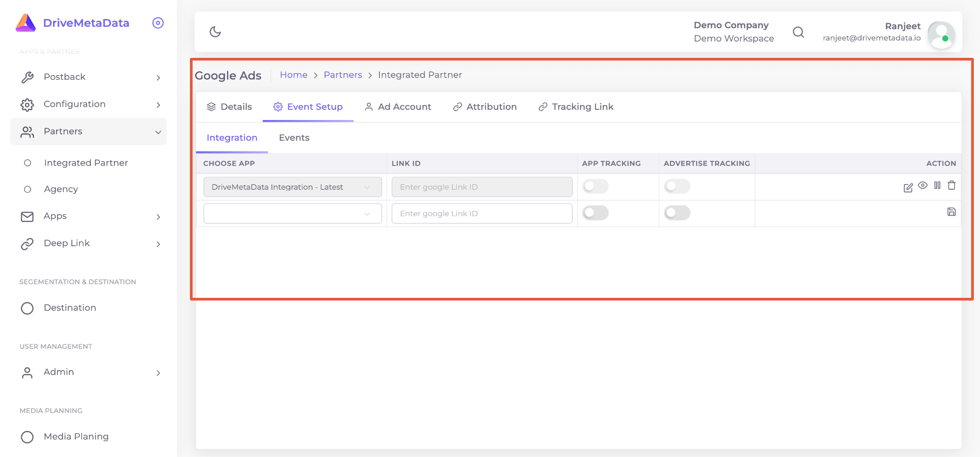Click the ranjeet@drivemetadata.io email text
The height and width of the screenshot is (457, 980).
coord(871,38)
